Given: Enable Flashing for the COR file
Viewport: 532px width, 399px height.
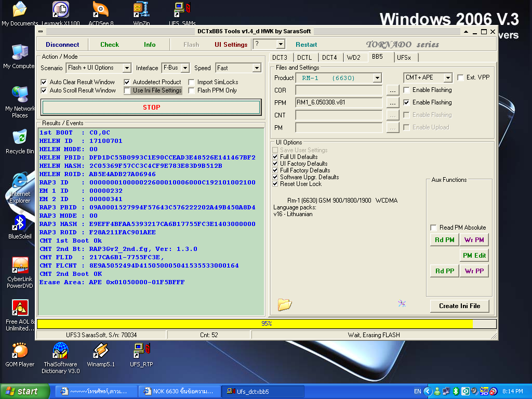Looking at the screenshot, I should [406, 90].
